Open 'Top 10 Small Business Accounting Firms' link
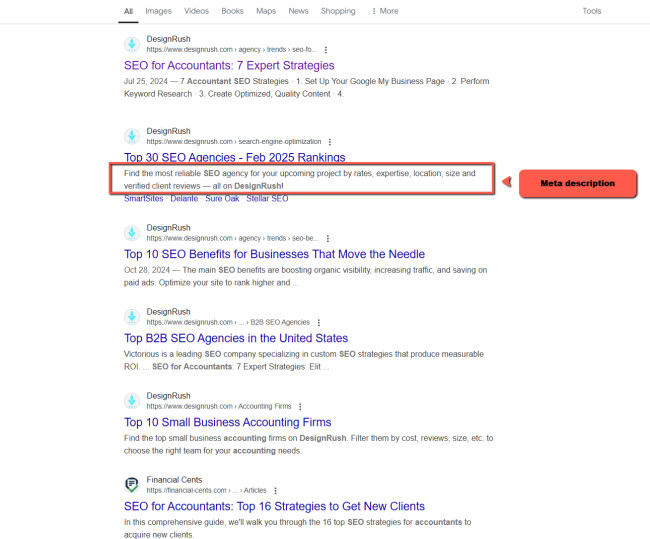 click(228, 422)
